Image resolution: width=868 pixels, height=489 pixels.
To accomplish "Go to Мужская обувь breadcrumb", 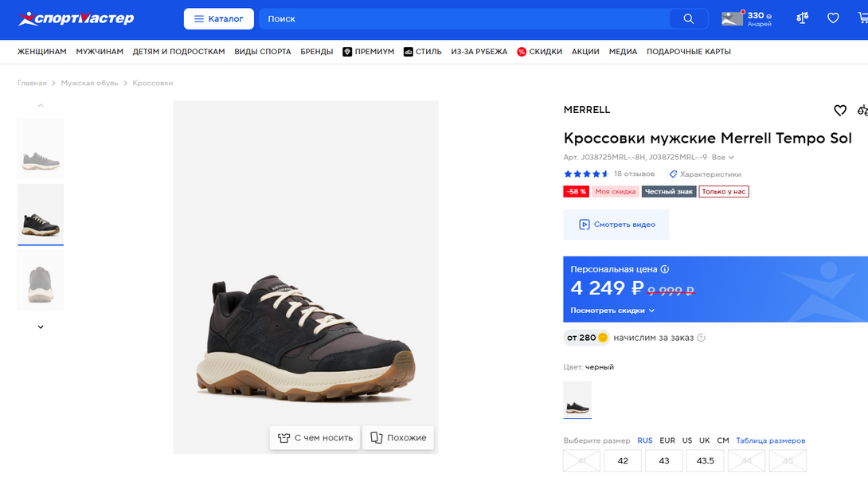I will [90, 83].
